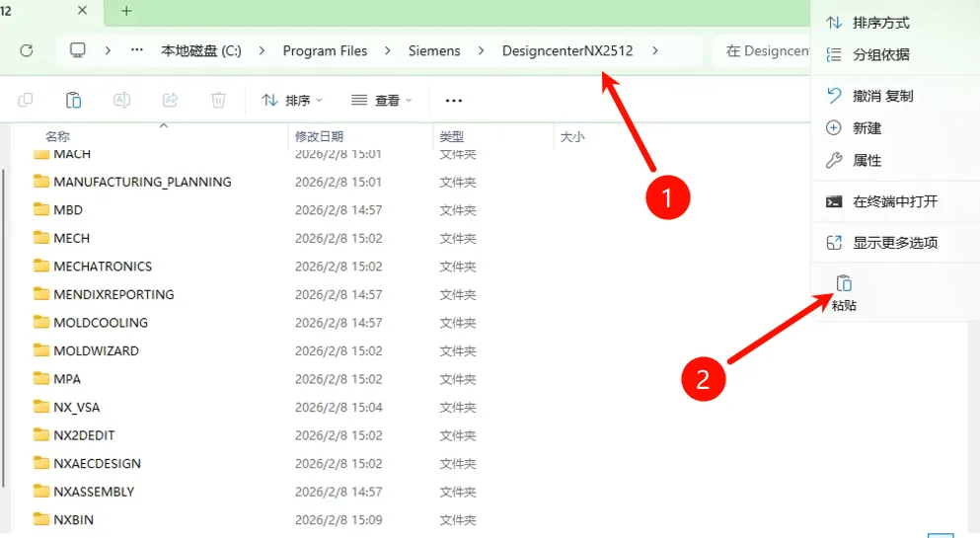Choose 在终端中打开 in the context menu
980x538 pixels.
pyautogui.click(x=895, y=201)
